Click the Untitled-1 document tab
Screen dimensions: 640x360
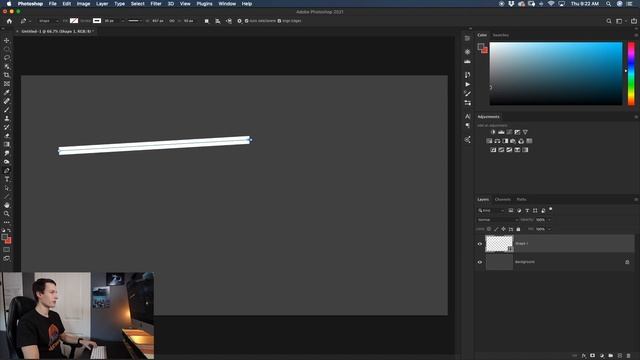56,31
